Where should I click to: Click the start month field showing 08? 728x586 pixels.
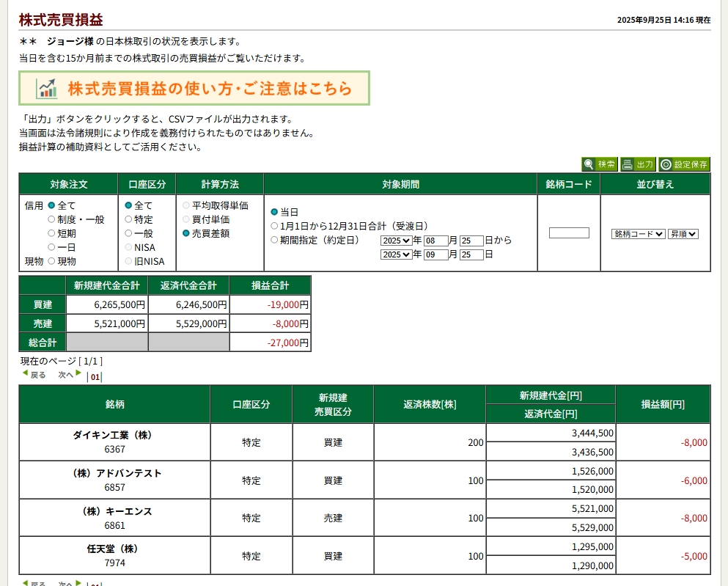click(x=435, y=241)
